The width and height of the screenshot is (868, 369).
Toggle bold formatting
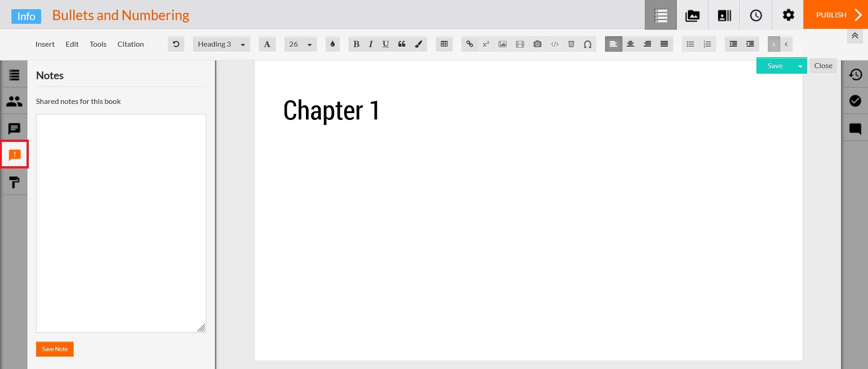coord(356,44)
